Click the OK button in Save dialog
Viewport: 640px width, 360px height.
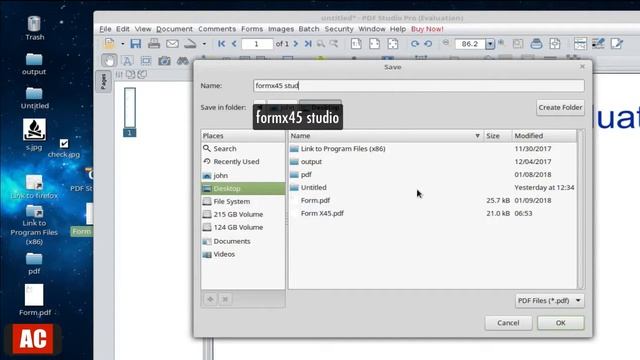[560, 323]
